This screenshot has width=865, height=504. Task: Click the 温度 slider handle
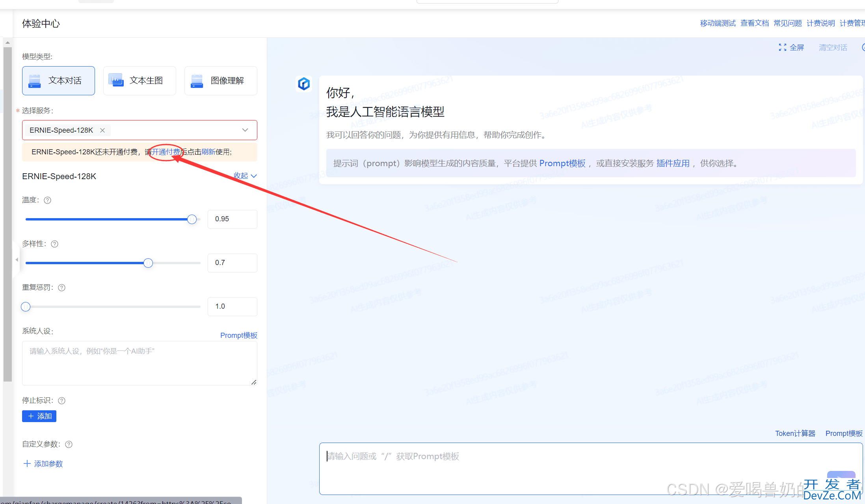(x=192, y=219)
